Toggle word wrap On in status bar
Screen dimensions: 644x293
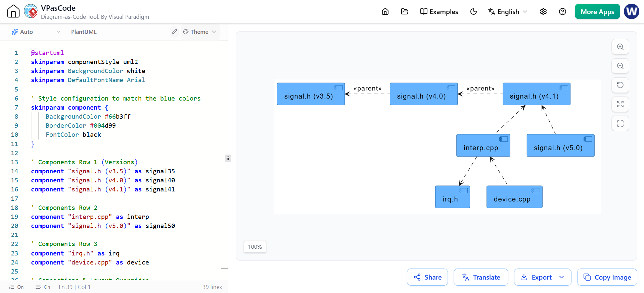[43, 287]
